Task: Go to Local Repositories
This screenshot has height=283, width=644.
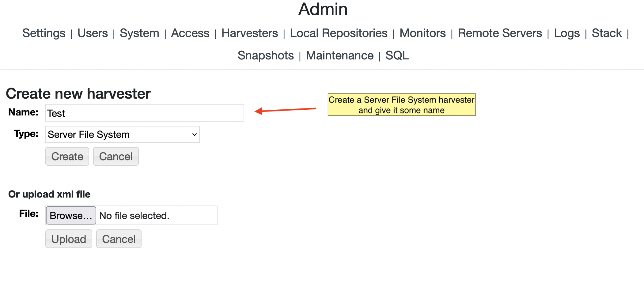Action: [339, 33]
